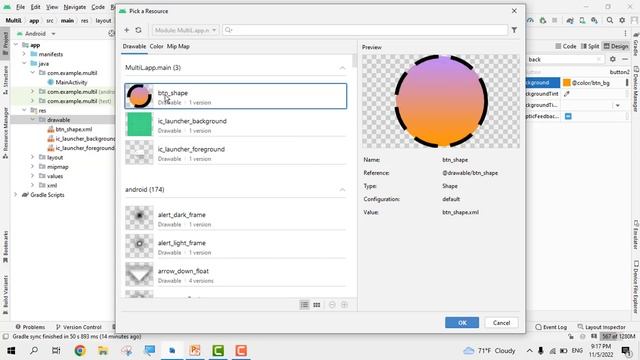640x360 pixels.
Task: Open the Device Manager side panel
Action: (636, 89)
